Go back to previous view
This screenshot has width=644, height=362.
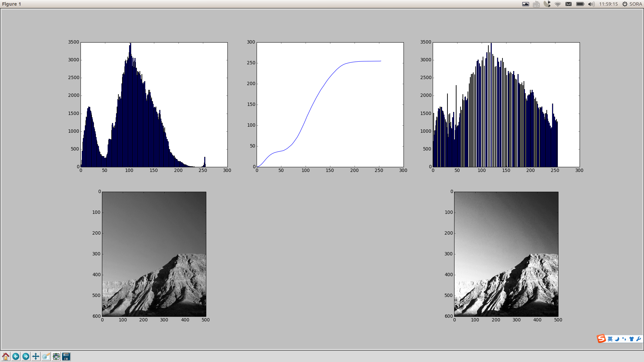[16, 356]
